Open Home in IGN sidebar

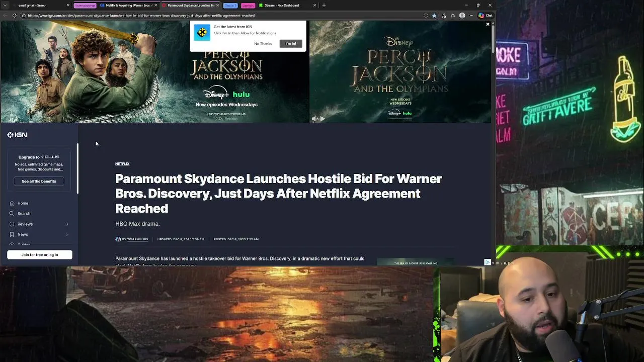pyautogui.click(x=23, y=203)
